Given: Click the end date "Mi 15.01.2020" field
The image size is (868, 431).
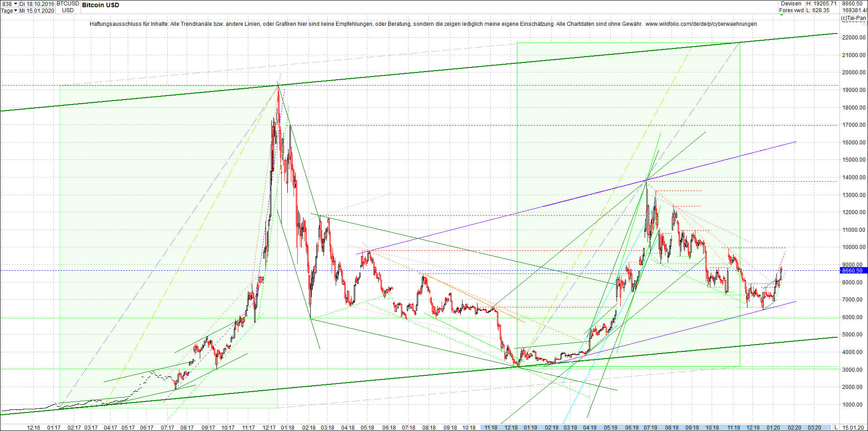Looking at the screenshot, I should pos(36,10).
